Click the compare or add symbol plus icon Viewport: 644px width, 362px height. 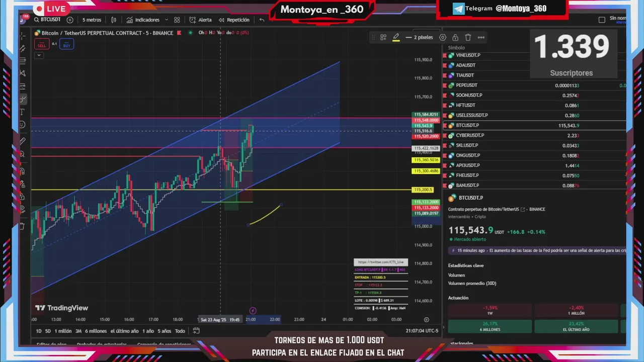point(70,20)
